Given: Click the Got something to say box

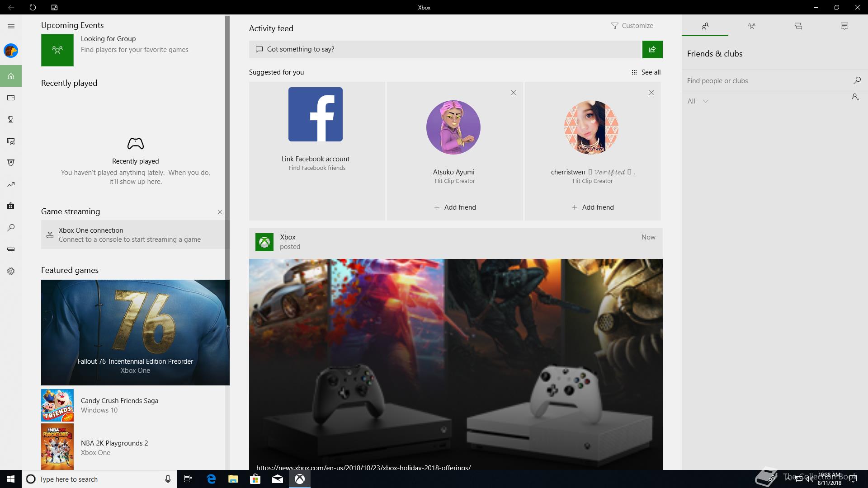Looking at the screenshot, I should click(445, 49).
